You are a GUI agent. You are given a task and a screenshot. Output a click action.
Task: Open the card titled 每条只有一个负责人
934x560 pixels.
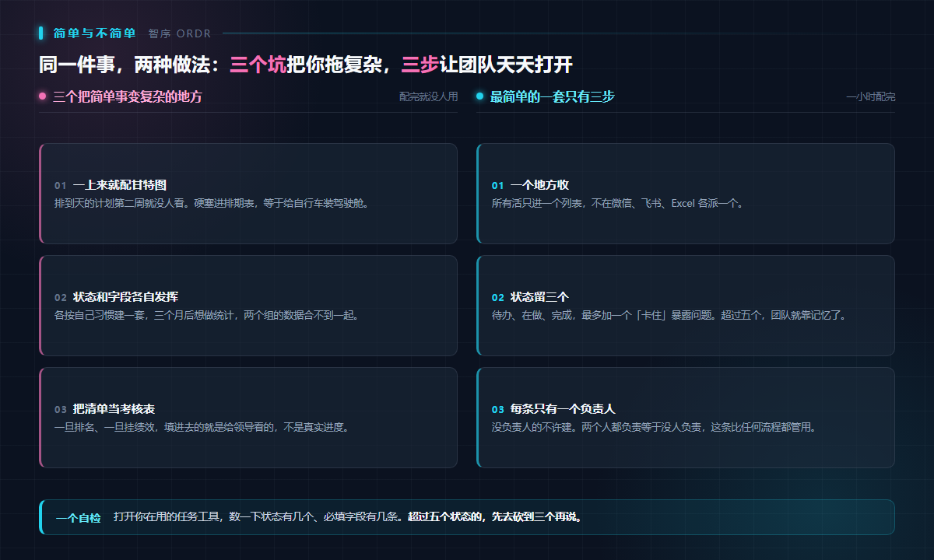pyautogui.click(x=686, y=418)
